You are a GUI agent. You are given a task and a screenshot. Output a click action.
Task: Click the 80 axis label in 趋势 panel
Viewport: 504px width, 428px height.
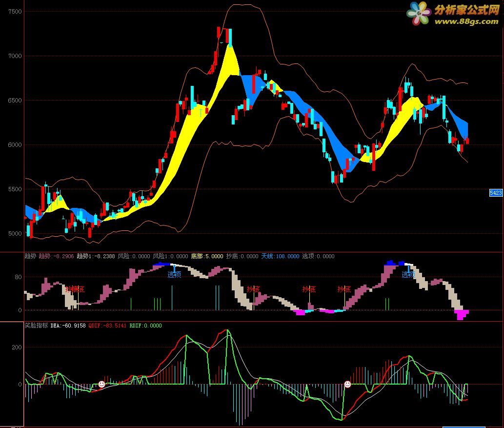(x=19, y=277)
